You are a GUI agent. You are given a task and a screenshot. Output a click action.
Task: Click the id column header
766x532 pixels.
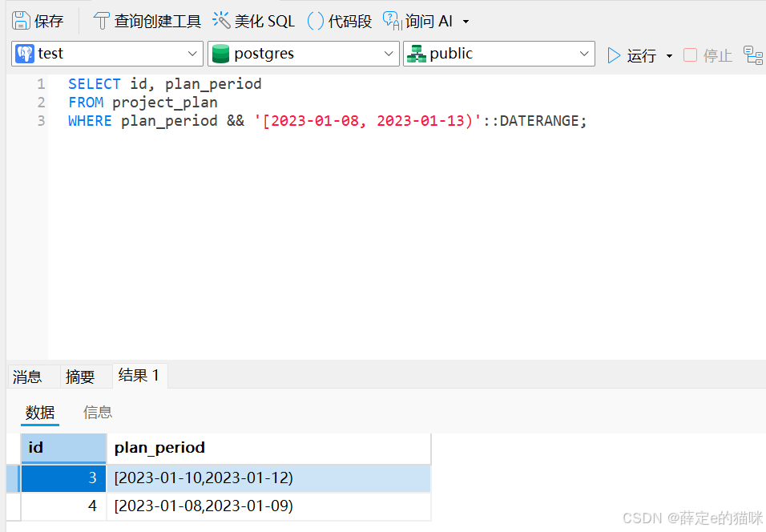click(63, 448)
